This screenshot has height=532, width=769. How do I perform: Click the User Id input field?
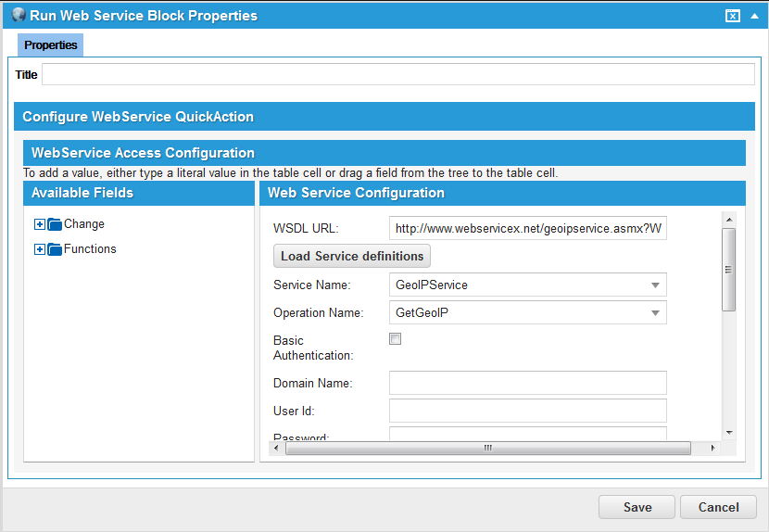pos(527,411)
